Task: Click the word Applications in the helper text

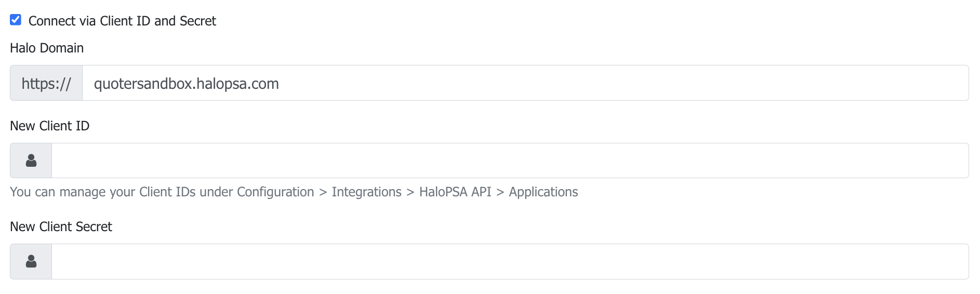Action: point(544,192)
